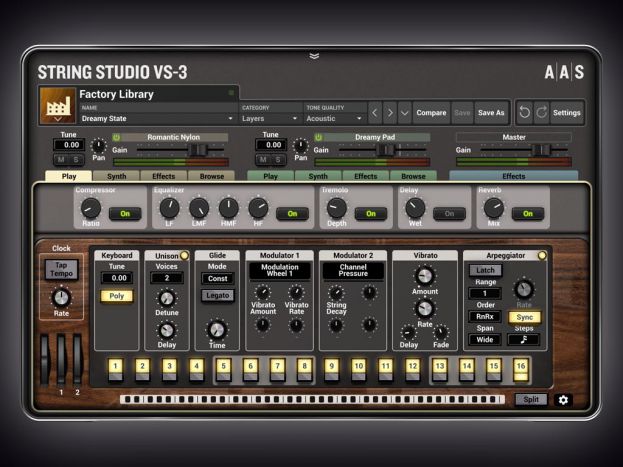This screenshot has height=467, width=623.
Task: Load the next preset arrow
Action: (x=390, y=113)
